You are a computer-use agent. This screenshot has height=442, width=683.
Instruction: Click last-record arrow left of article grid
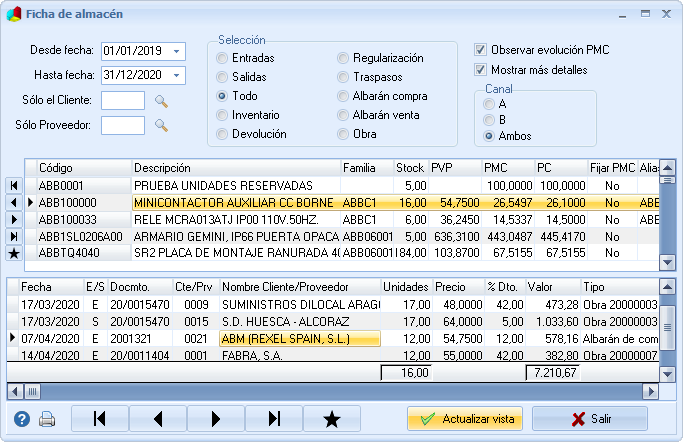coord(14,236)
